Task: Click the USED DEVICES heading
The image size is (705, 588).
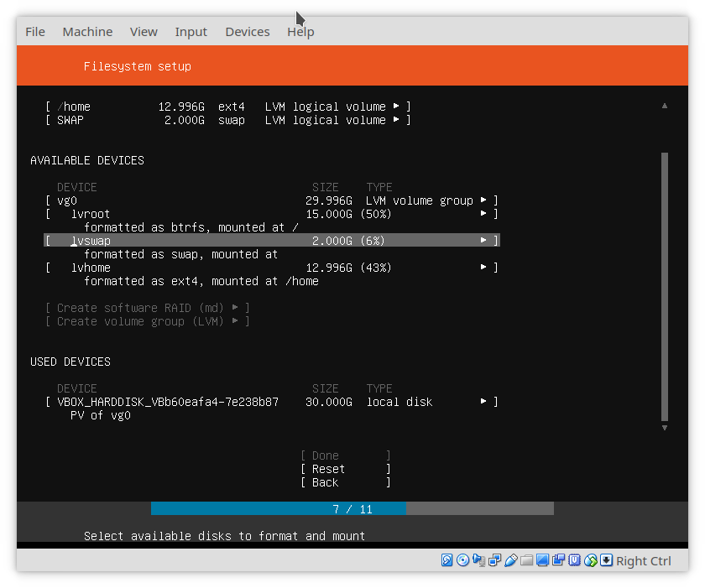Action: click(70, 362)
